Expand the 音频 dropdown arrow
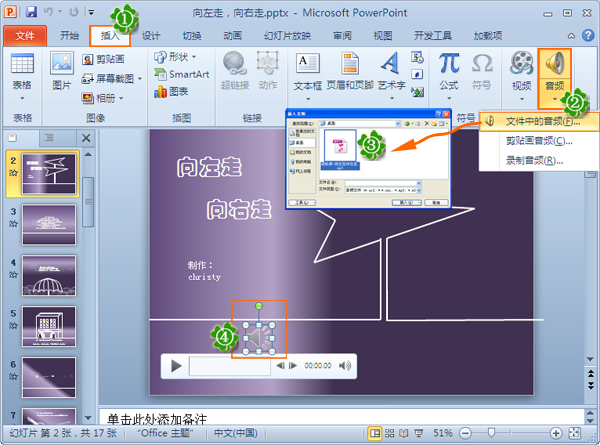Screen dimensions: 600x445 coord(554,99)
